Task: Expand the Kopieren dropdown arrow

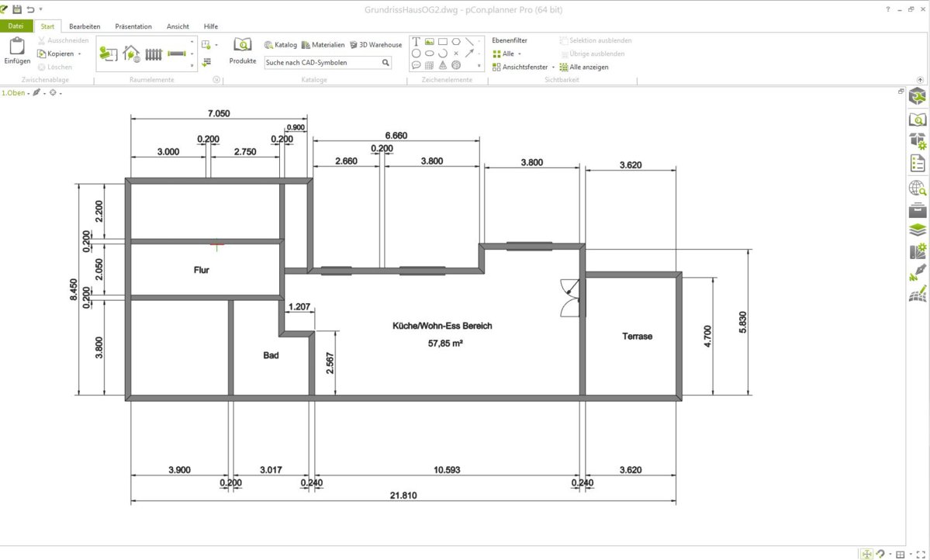Action: point(79,54)
